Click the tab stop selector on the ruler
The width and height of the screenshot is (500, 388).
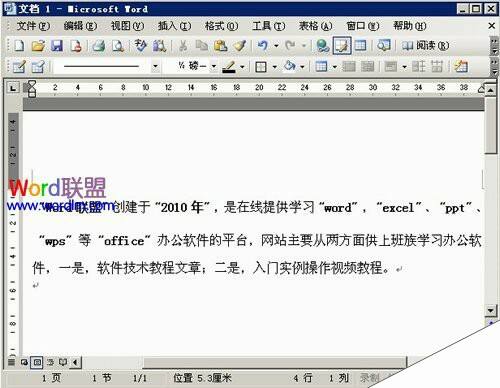[13, 88]
